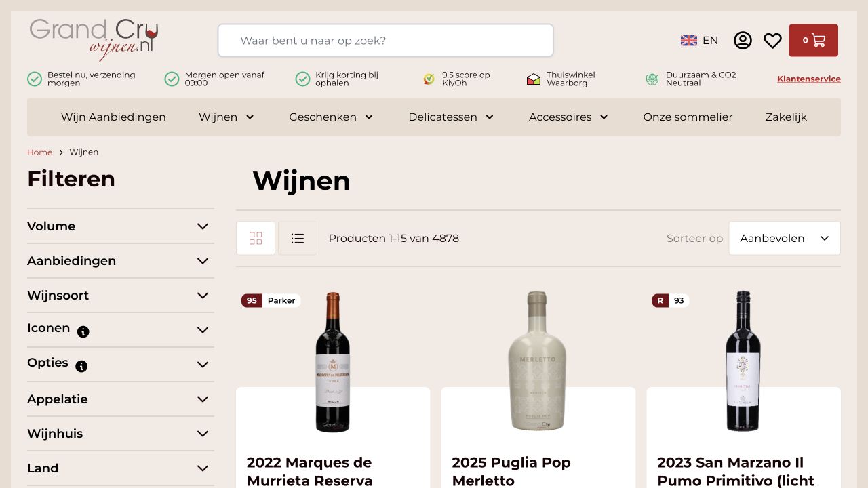Click checkmark beside Krijg korting bij ophalen
Screen dimensions: 868x488
point(302,79)
